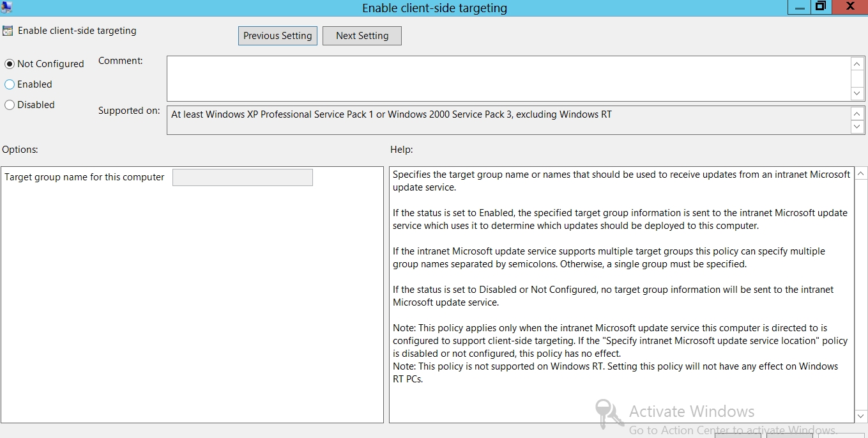Viewport: 868px width, 438px height.
Task: Click the Supported on box up arrow
Action: pyautogui.click(x=858, y=114)
